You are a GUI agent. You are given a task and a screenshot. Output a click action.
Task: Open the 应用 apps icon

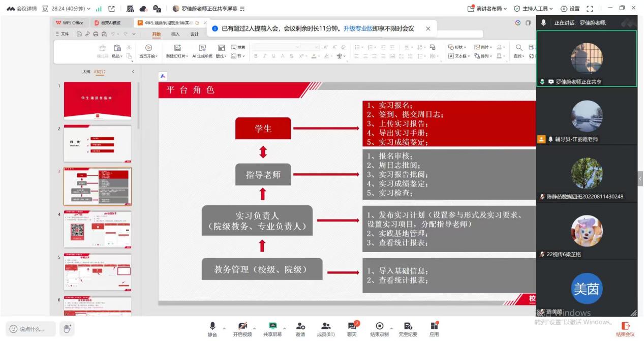coord(434,326)
